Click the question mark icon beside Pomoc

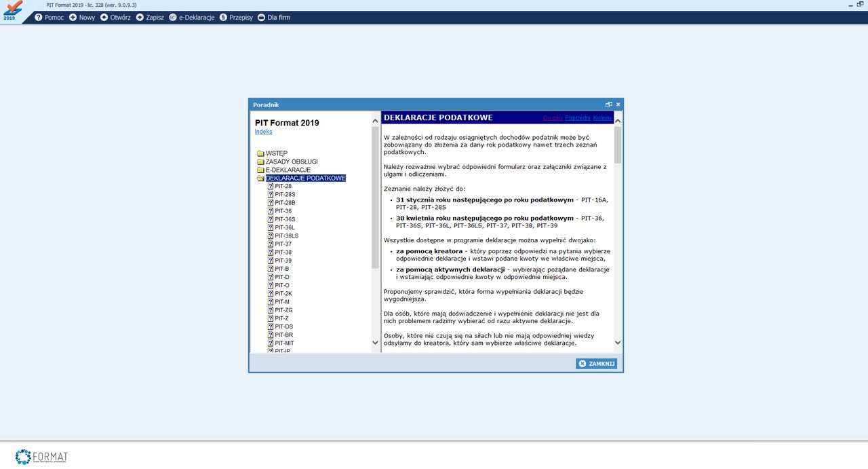(39, 18)
